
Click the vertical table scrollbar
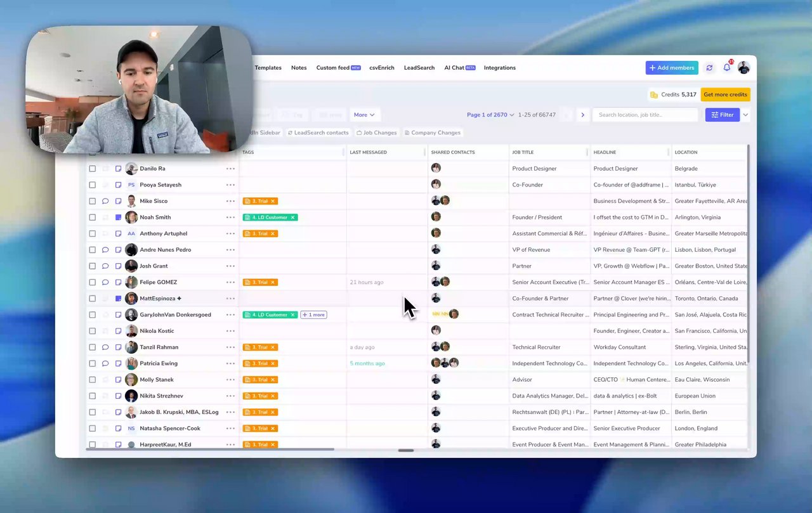pos(749,254)
